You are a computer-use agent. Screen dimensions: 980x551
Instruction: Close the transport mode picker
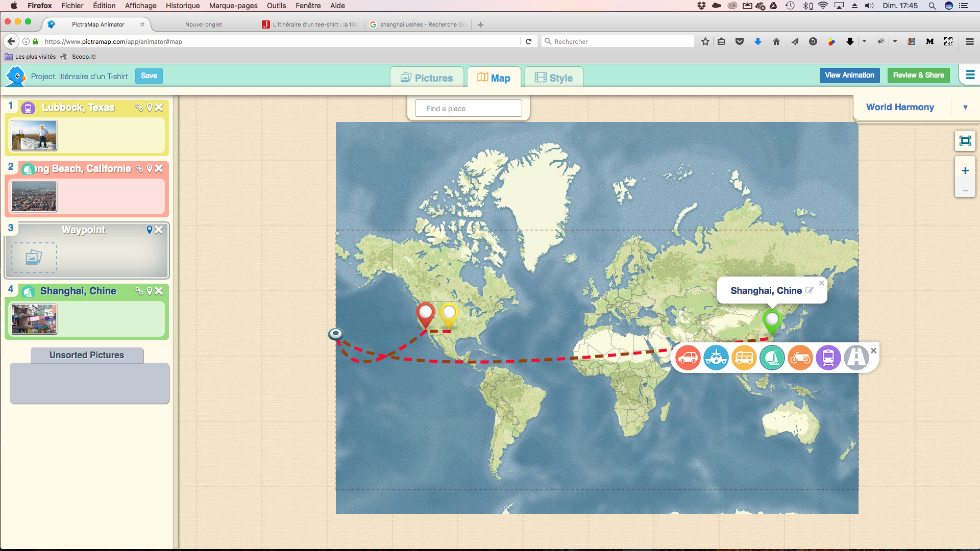tap(873, 350)
